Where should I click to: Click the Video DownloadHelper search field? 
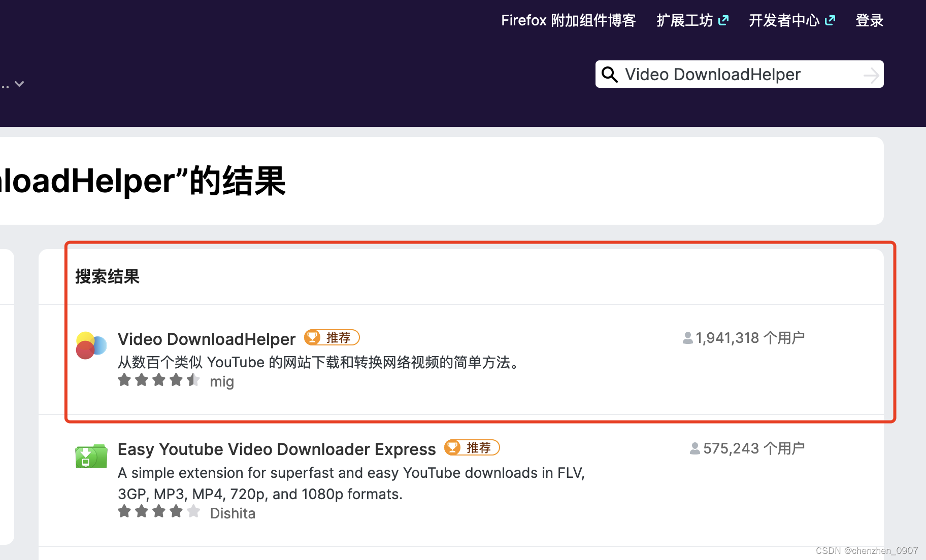tap(739, 74)
